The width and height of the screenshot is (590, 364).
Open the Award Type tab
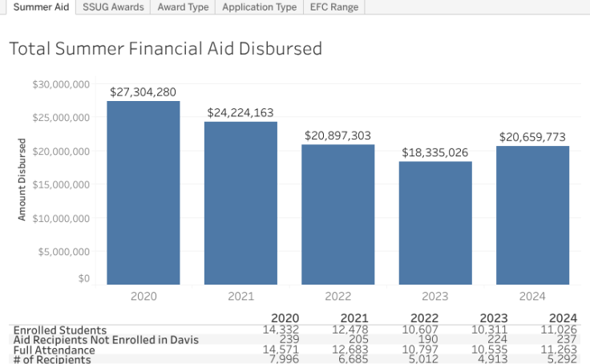184,7
